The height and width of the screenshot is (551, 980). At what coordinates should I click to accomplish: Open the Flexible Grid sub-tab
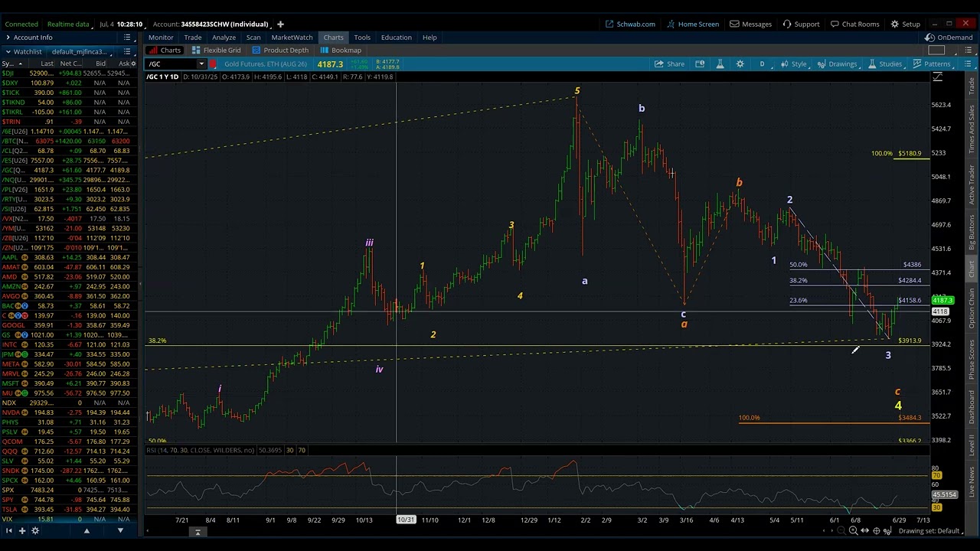pos(216,51)
